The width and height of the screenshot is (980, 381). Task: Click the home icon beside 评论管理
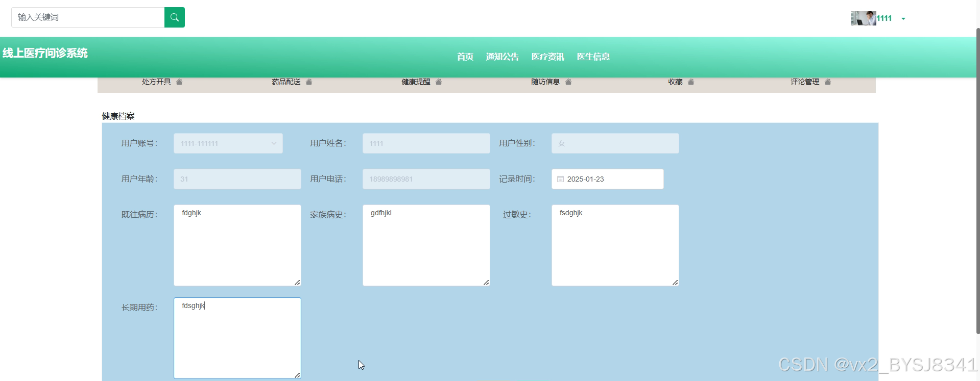(828, 82)
